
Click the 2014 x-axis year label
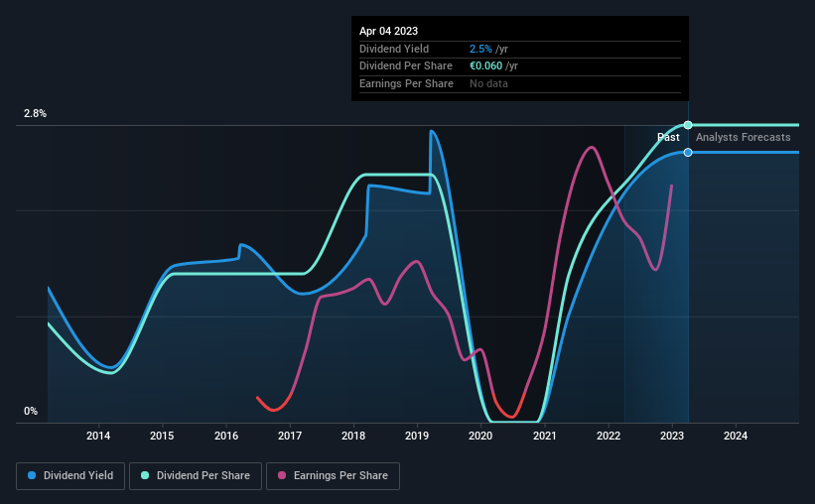tap(98, 436)
